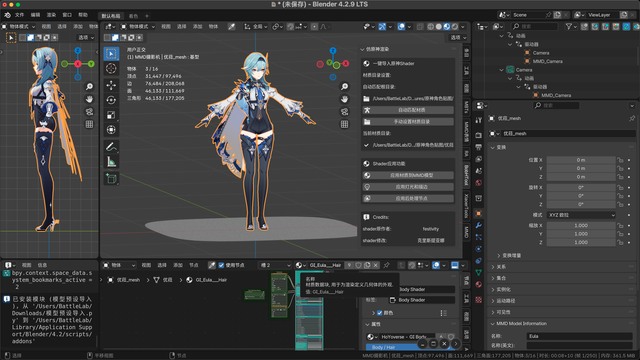Image resolution: width=640 pixels, height=360 pixels.
Task: Click zoom magnifier in main viewport
Action: (x=344, y=87)
